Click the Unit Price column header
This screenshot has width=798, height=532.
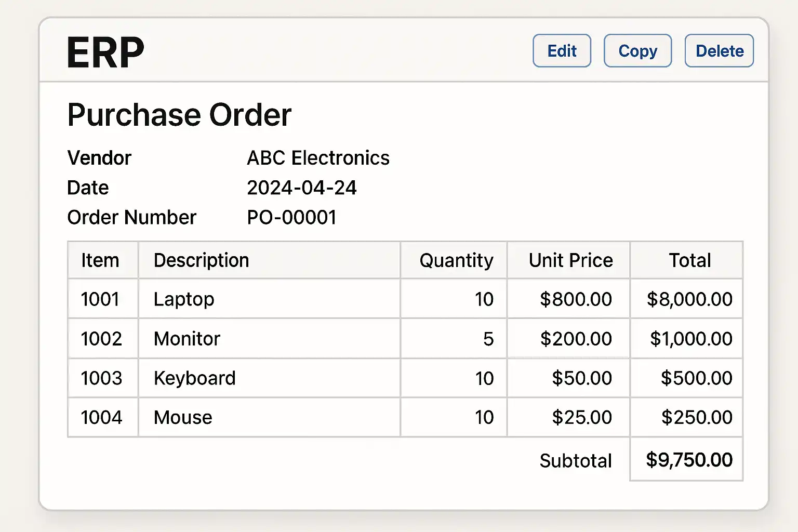point(570,260)
